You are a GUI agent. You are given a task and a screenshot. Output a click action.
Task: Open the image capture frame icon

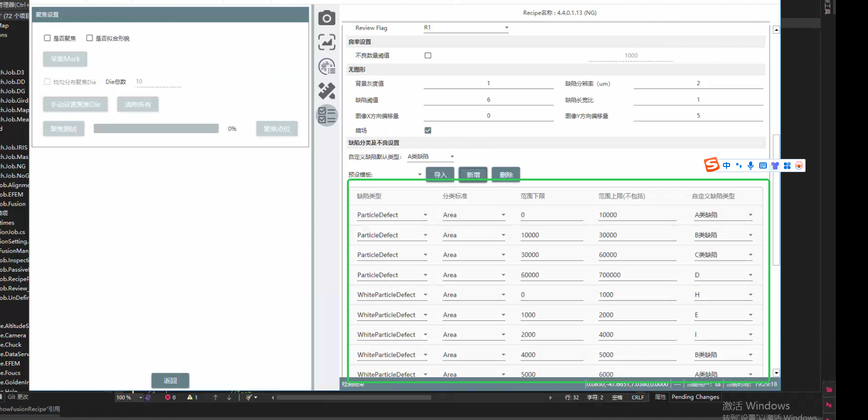pyautogui.click(x=327, y=42)
